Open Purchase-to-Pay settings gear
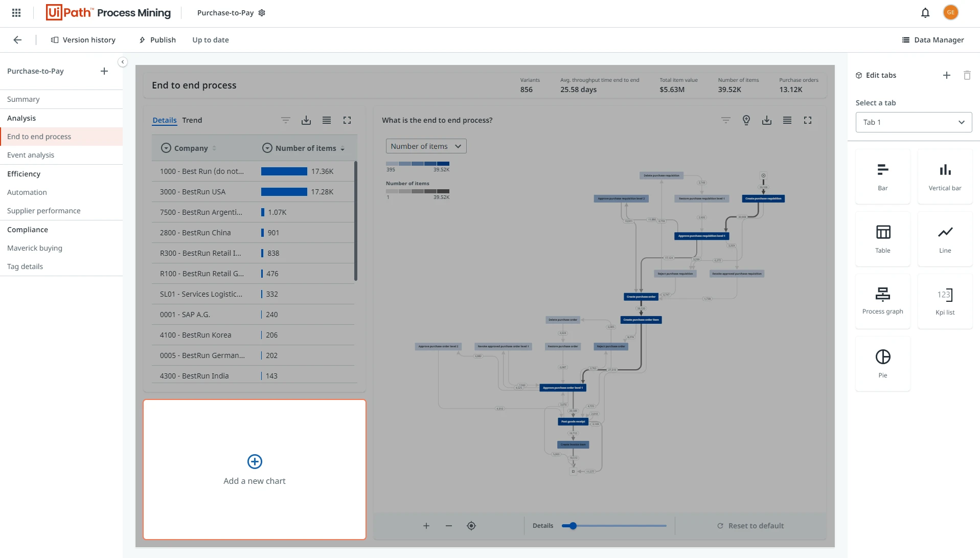 click(x=262, y=13)
